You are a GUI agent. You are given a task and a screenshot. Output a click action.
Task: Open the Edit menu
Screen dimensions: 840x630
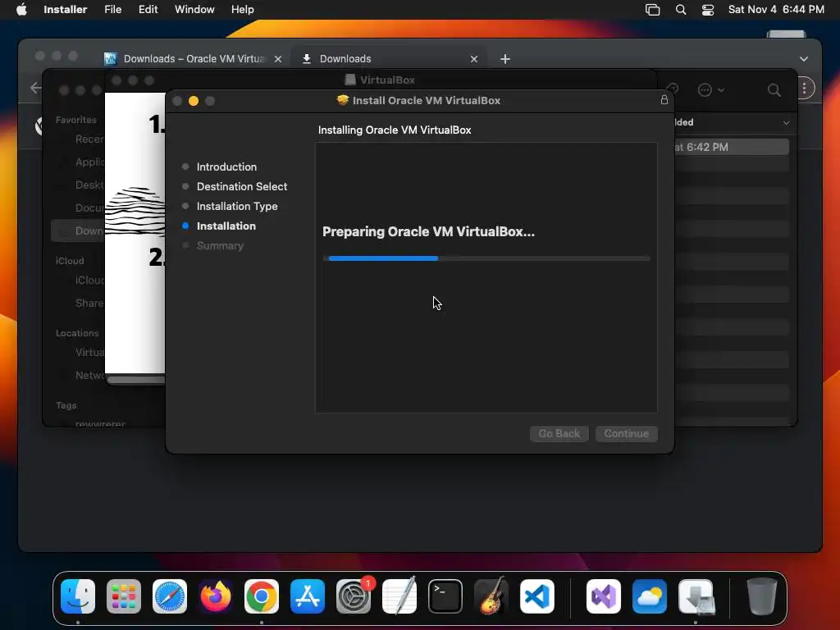pos(148,10)
